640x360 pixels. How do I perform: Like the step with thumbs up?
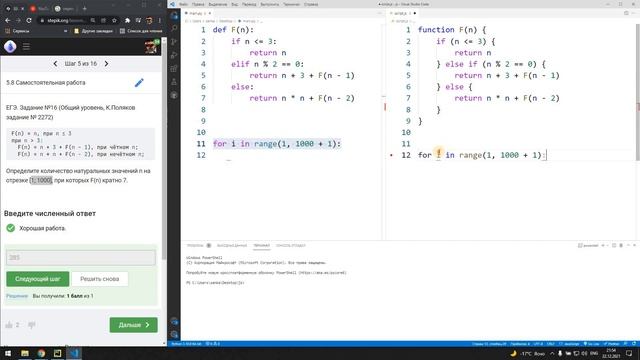[9, 325]
